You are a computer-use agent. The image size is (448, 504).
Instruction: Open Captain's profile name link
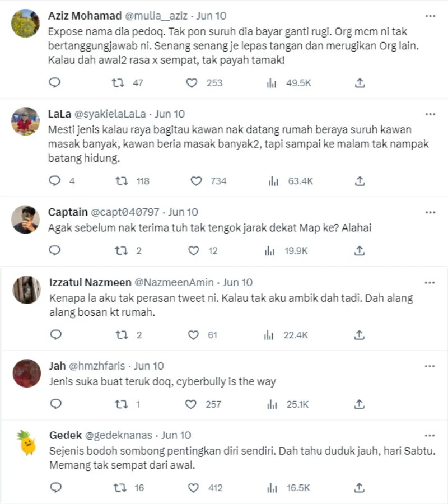68,212
